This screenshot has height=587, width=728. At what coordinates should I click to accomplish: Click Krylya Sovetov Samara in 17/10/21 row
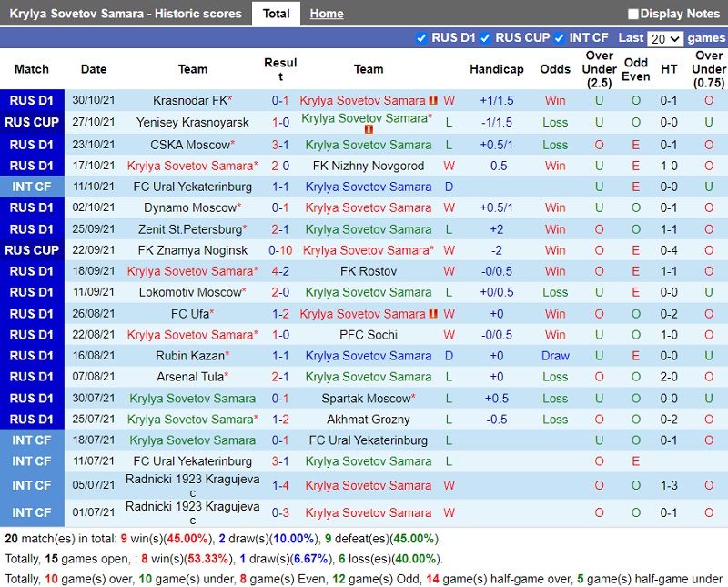pyautogui.click(x=190, y=166)
